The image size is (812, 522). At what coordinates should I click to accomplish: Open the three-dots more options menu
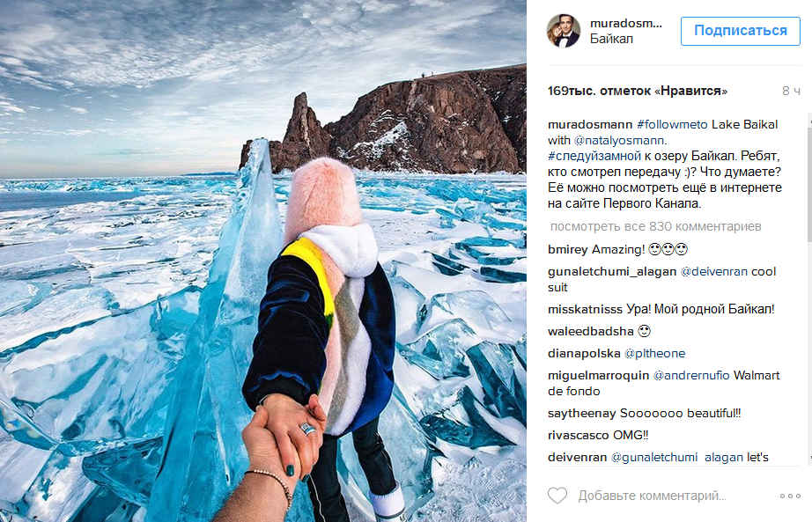[790, 496]
